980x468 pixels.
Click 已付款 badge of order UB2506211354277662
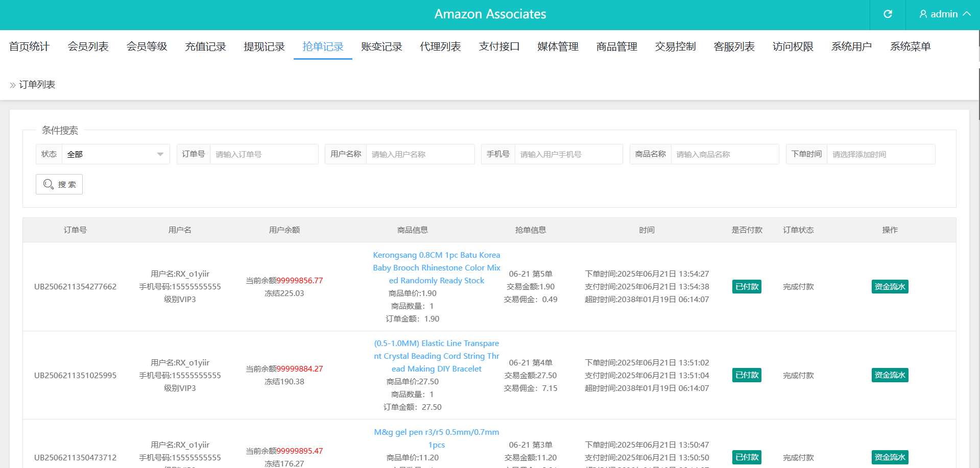747,287
